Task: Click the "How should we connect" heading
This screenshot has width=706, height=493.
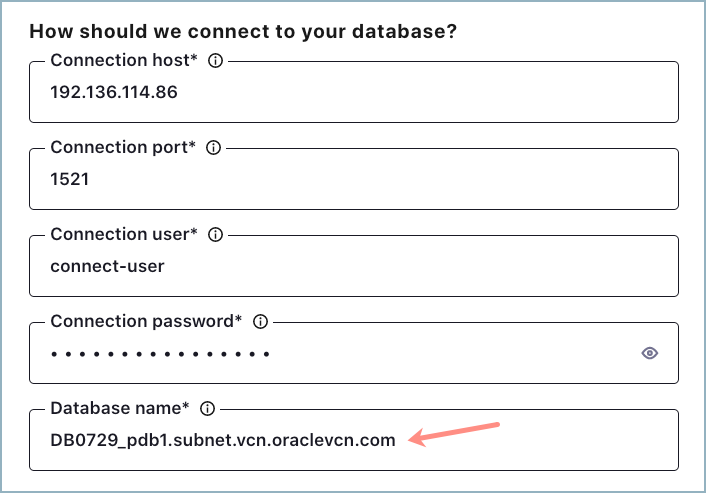Action: coord(243,31)
